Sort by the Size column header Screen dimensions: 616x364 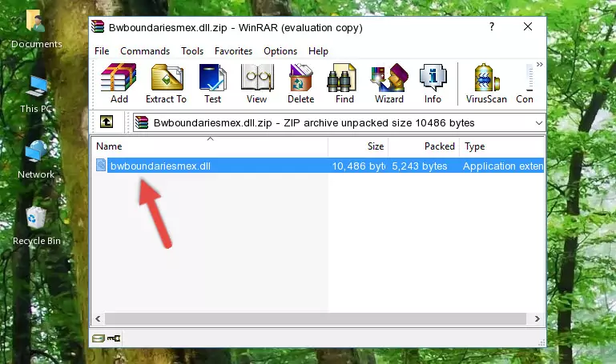click(358, 146)
